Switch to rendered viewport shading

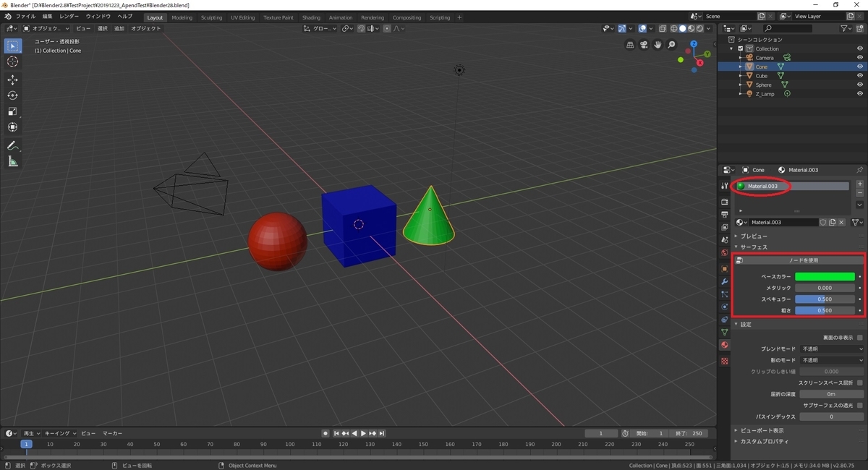coord(699,29)
